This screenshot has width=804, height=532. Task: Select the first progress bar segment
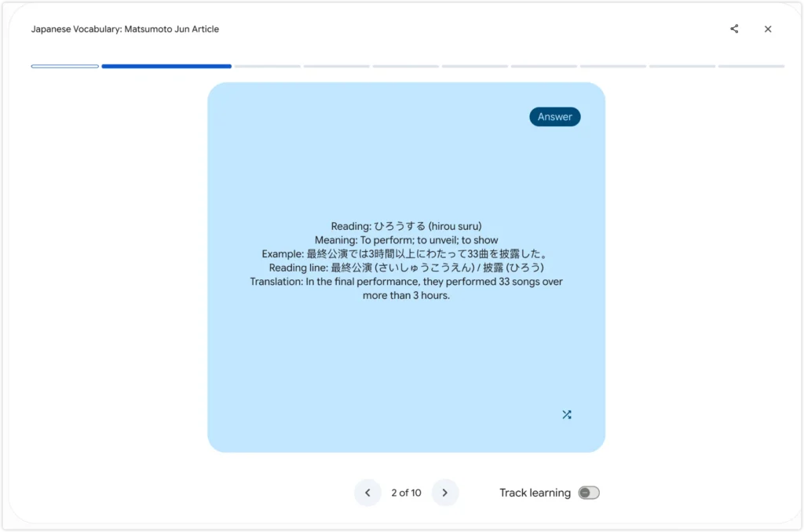click(x=64, y=66)
